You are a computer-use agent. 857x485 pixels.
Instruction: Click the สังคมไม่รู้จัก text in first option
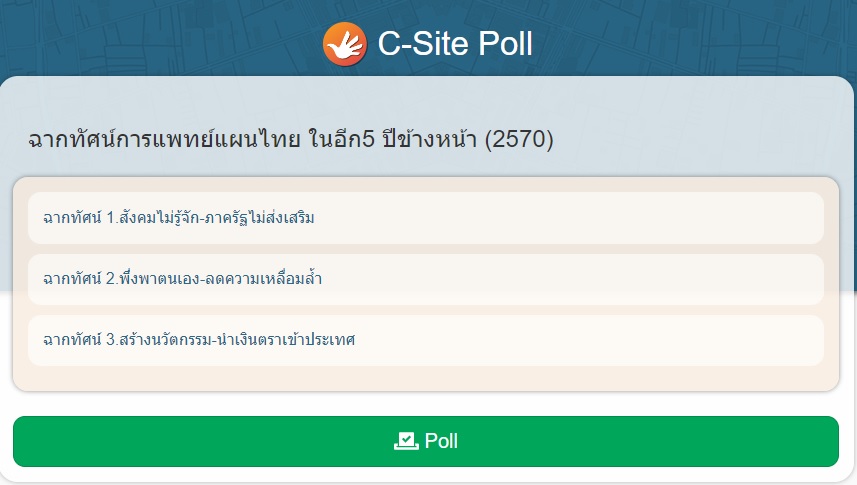click(x=159, y=218)
